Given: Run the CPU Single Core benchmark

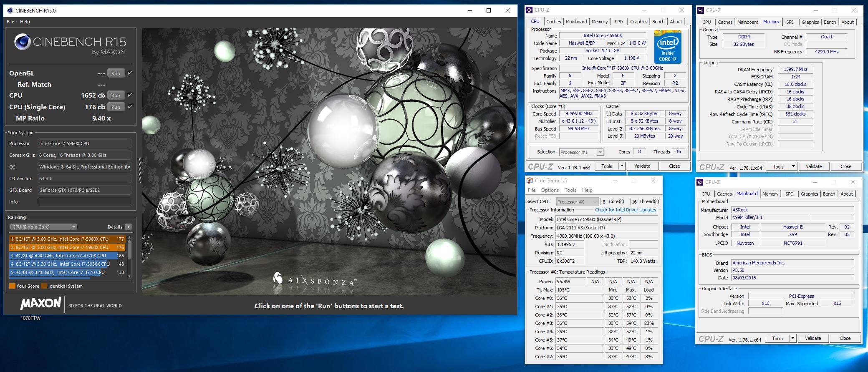Looking at the screenshot, I should pyautogui.click(x=116, y=107).
